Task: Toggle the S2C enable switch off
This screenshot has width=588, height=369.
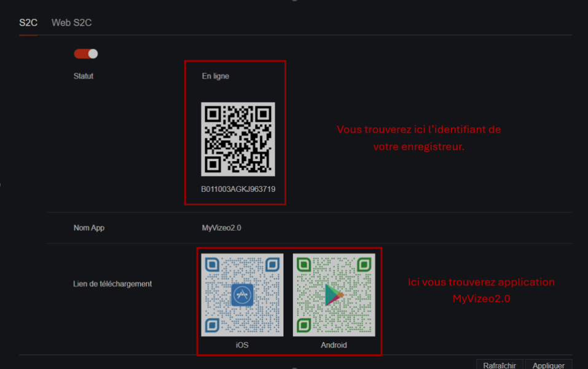Action: [86, 54]
